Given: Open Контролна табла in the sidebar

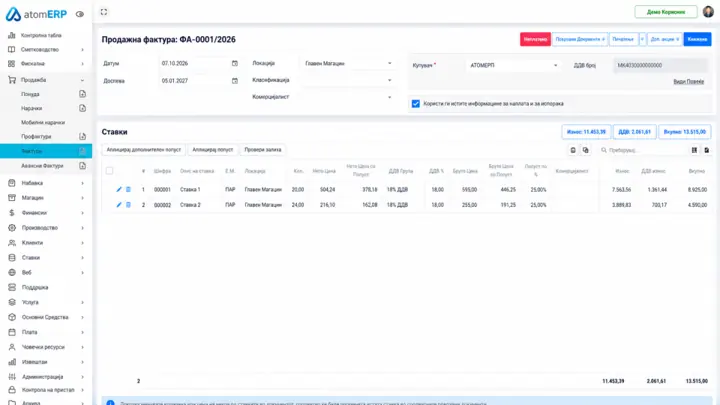Looking at the screenshot, I should pyautogui.click(x=41, y=35).
